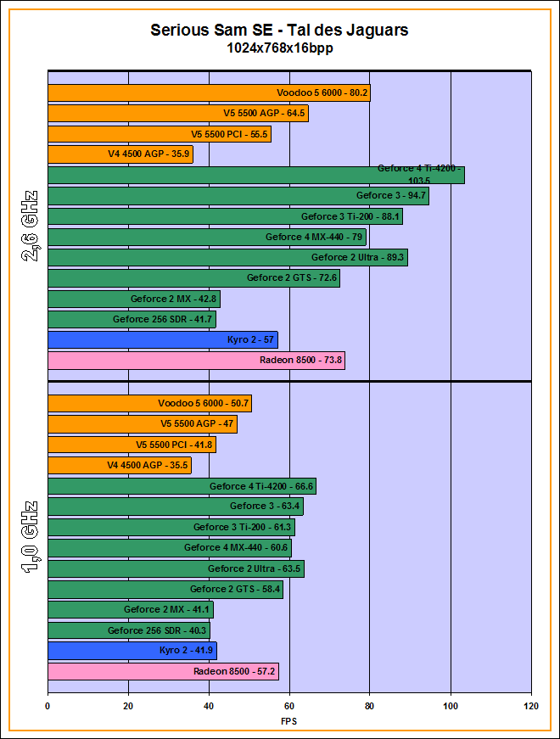Screen dimensions: 560x739
Task: Select the Geforce 4 Ti-4200 66.6 bar
Action: (x=182, y=486)
